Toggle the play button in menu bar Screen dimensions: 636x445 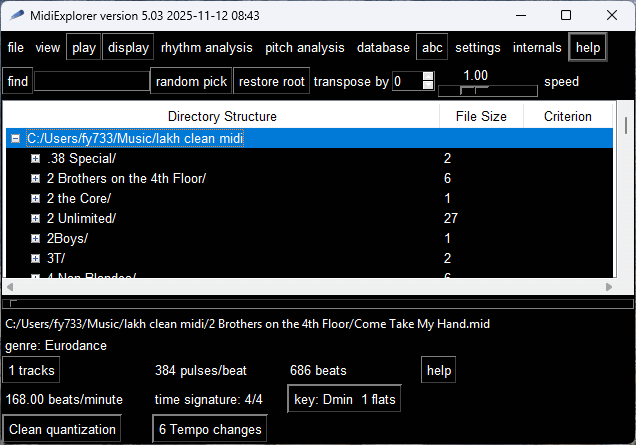(x=84, y=47)
